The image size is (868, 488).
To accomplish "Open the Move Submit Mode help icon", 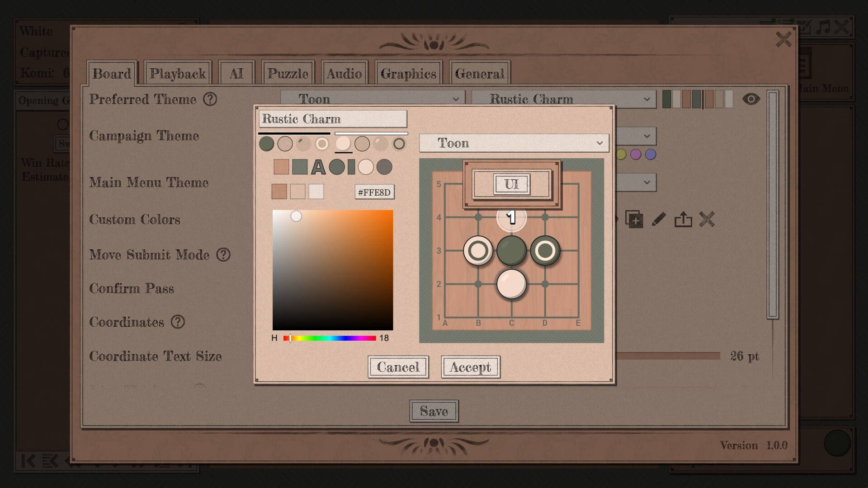I will [x=223, y=255].
